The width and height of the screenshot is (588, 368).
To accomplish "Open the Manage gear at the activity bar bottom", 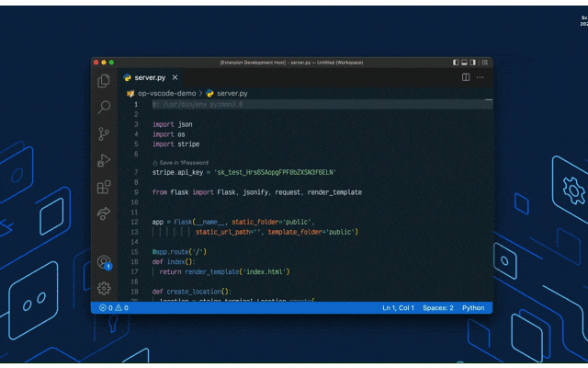I will 104,288.
